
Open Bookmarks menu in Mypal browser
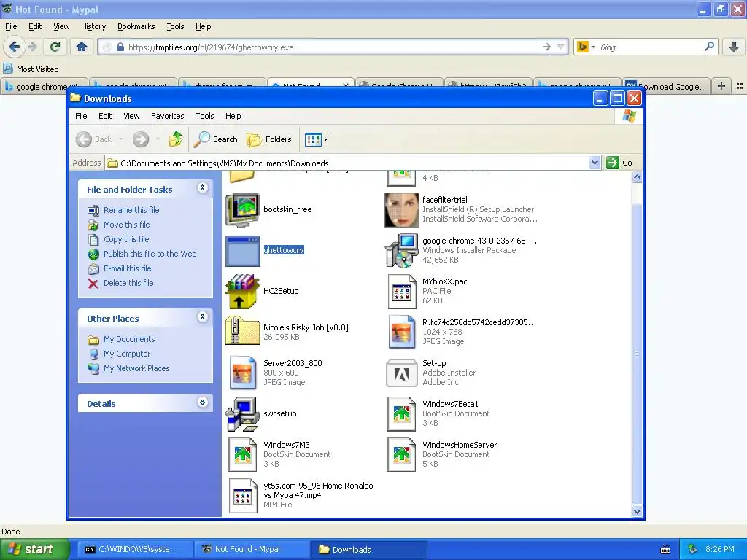tap(136, 26)
